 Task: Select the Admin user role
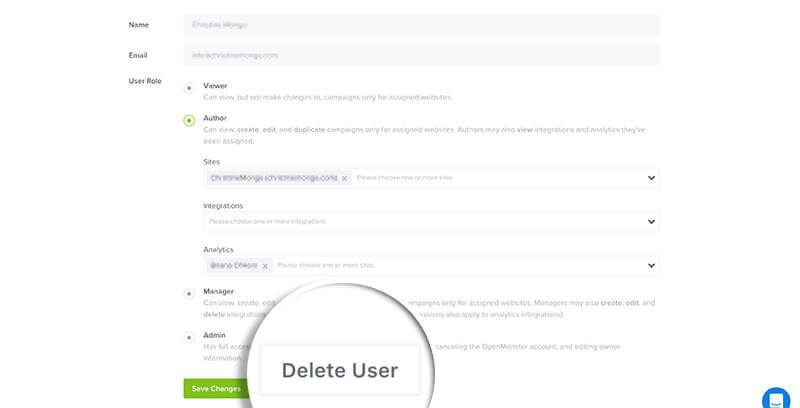pos(189,338)
